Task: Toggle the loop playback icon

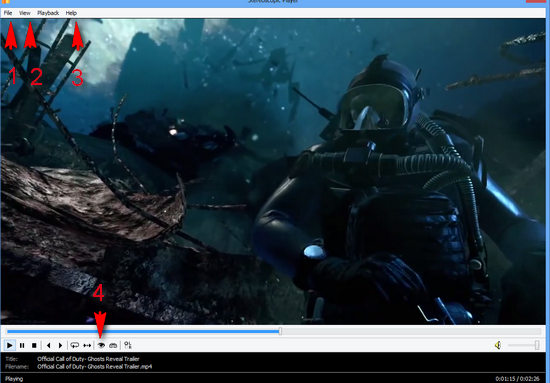Action: 74,345
